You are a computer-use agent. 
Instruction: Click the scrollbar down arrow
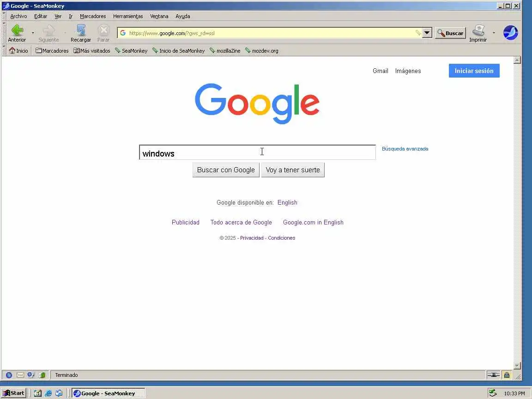pos(517,365)
